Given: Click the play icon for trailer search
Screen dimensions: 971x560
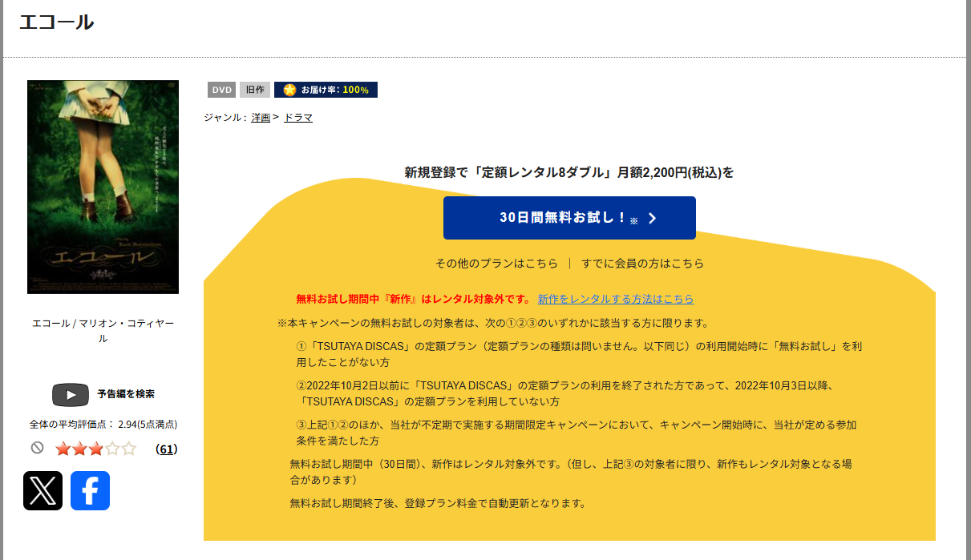Looking at the screenshot, I should click(x=71, y=395).
